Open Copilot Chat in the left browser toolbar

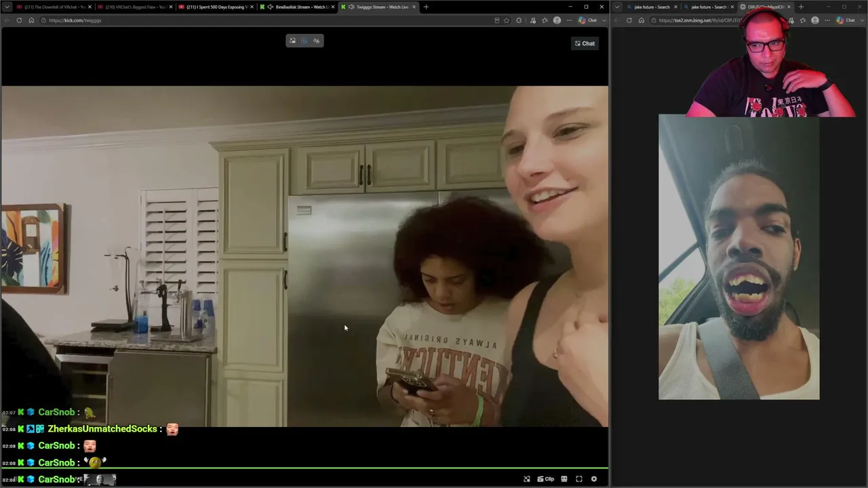click(x=588, y=20)
